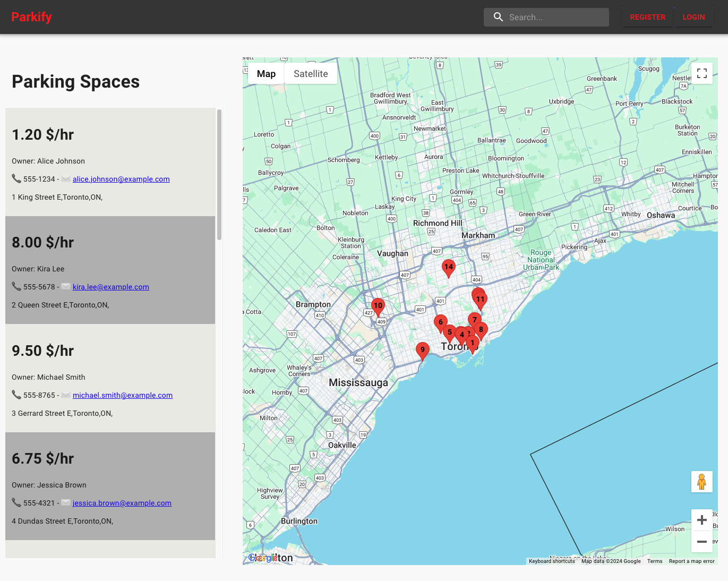Open the Parkify home logo
728x581 pixels.
click(32, 17)
